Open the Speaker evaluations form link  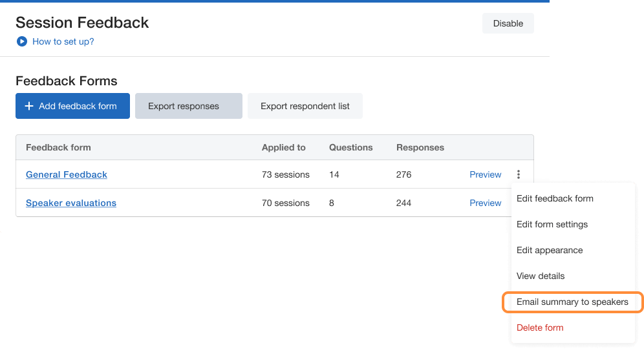click(x=71, y=203)
